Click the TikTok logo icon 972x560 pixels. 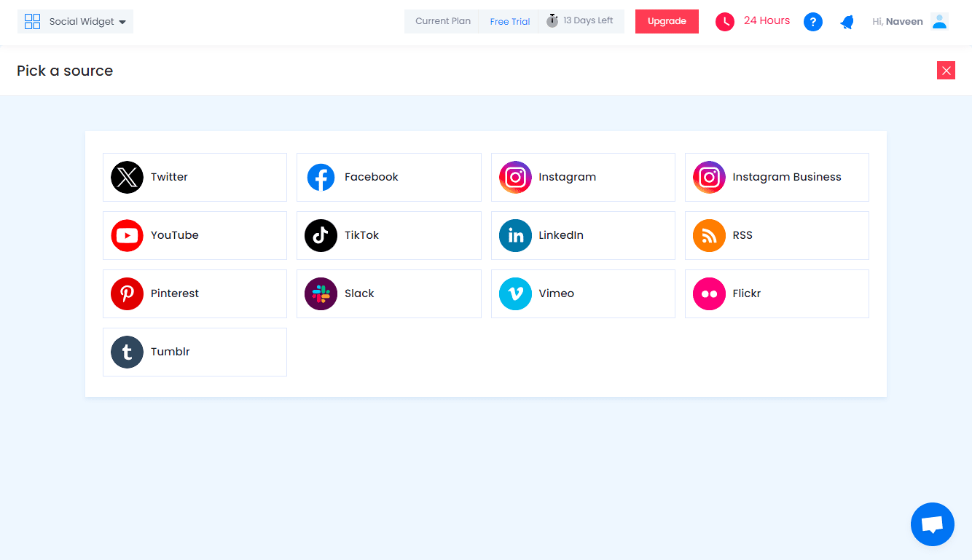click(x=321, y=235)
